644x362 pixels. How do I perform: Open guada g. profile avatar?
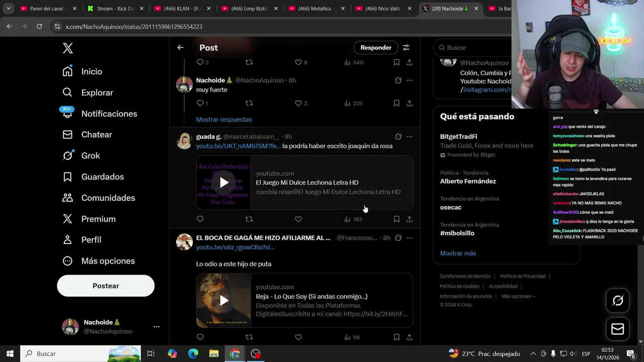tap(185, 141)
